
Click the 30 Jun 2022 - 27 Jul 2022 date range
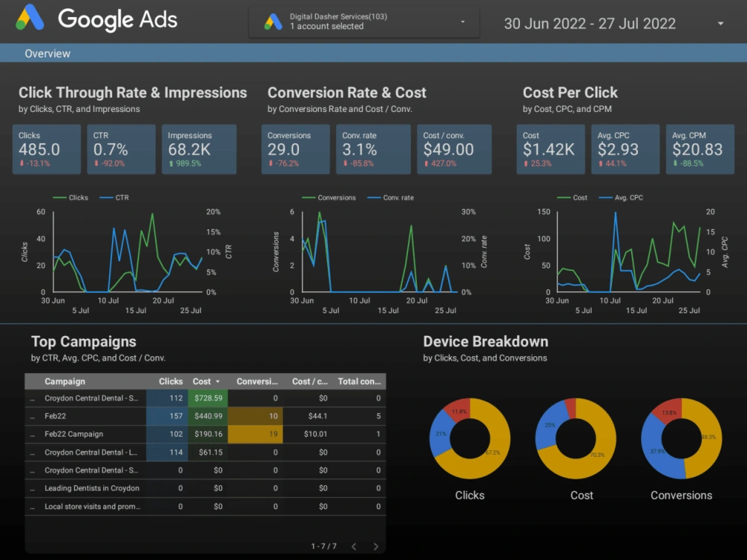click(x=590, y=23)
